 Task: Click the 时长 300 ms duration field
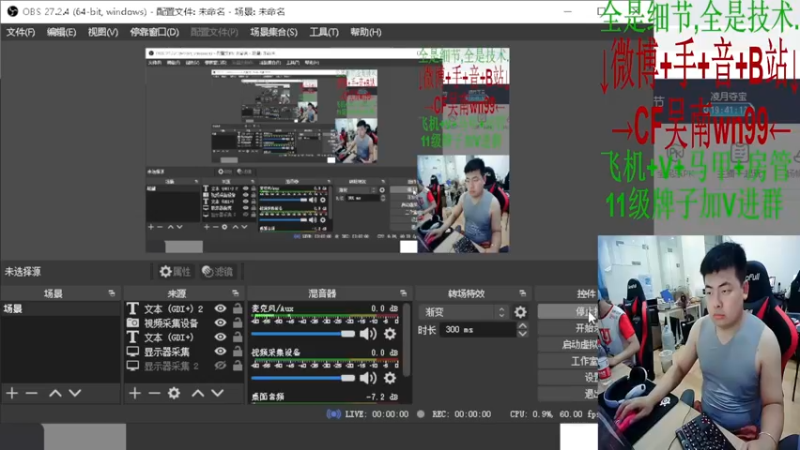478,330
